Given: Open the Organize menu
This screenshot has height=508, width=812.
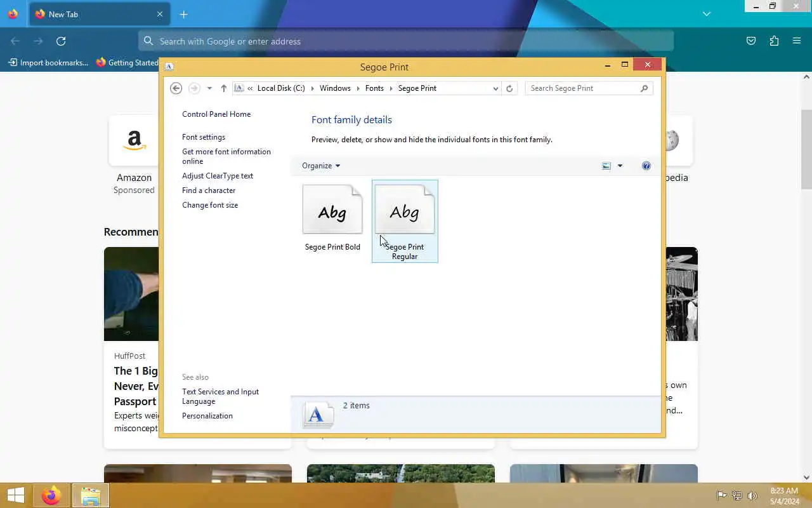Looking at the screenshot, I should (321, 166).
